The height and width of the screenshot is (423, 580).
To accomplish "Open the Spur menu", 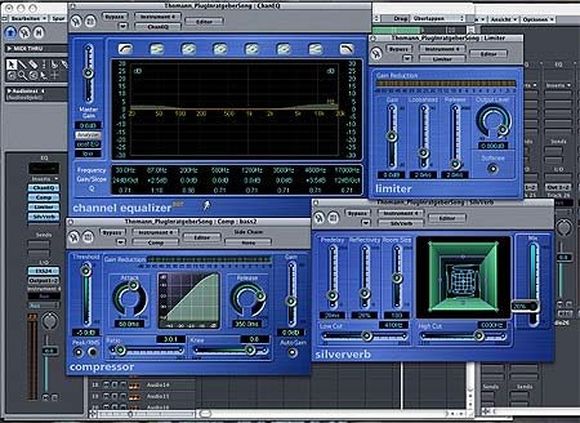I will (x=58, y=18).
